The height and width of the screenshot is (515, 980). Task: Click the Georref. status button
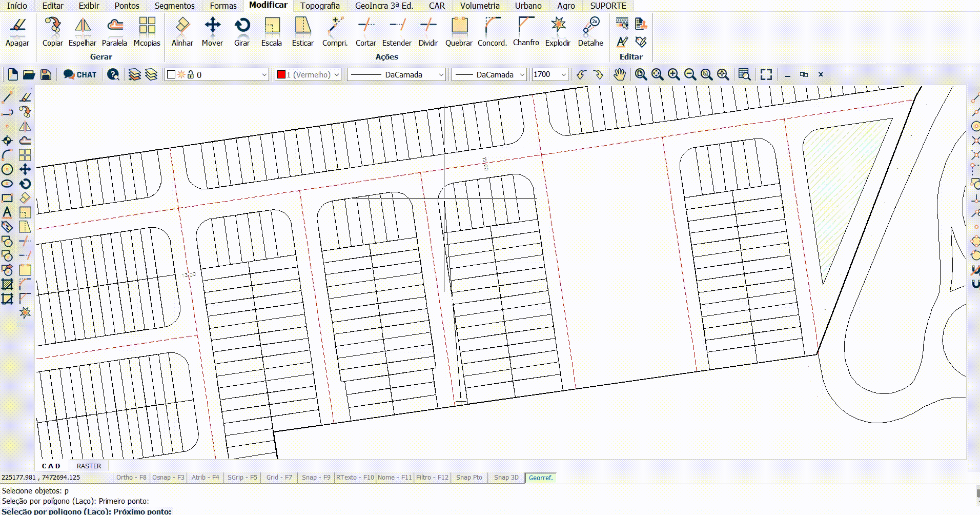(x=541, y=478)
